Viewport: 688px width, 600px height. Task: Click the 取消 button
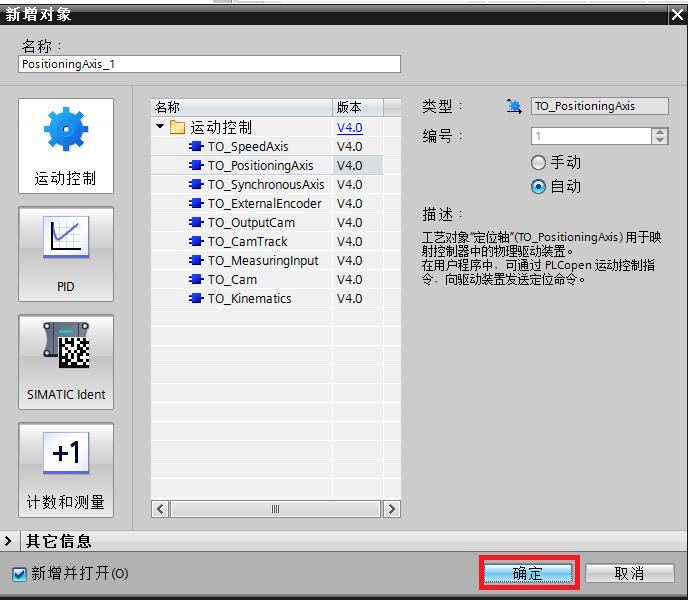click(x=629, y=573)
